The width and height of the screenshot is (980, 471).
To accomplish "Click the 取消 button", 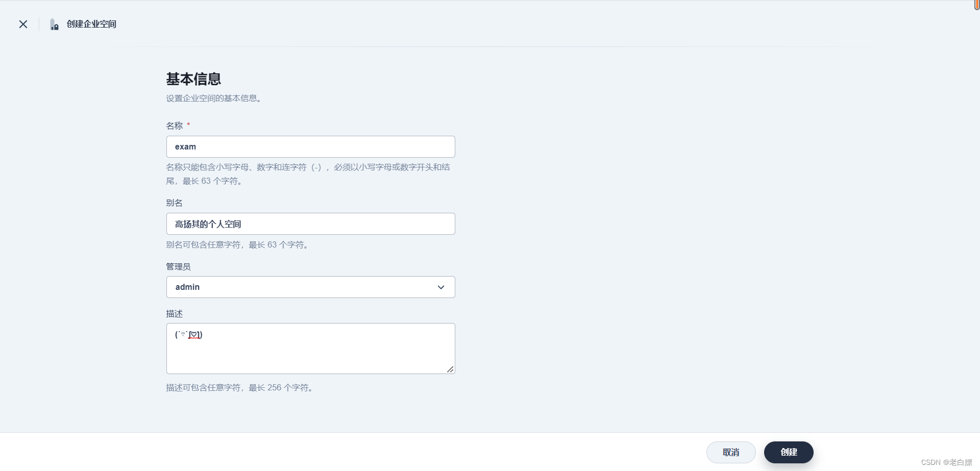I will 731,452.
